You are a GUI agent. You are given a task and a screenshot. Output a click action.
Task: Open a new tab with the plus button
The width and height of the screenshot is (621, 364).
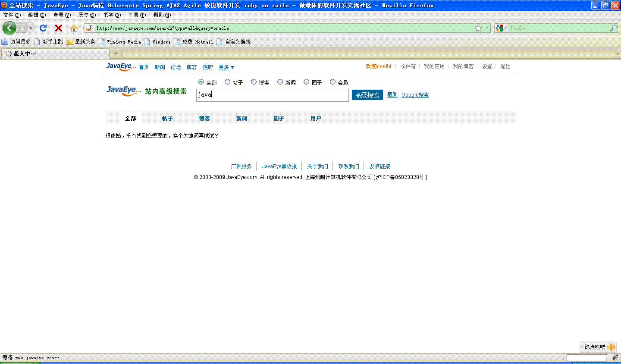coord(116,54)
